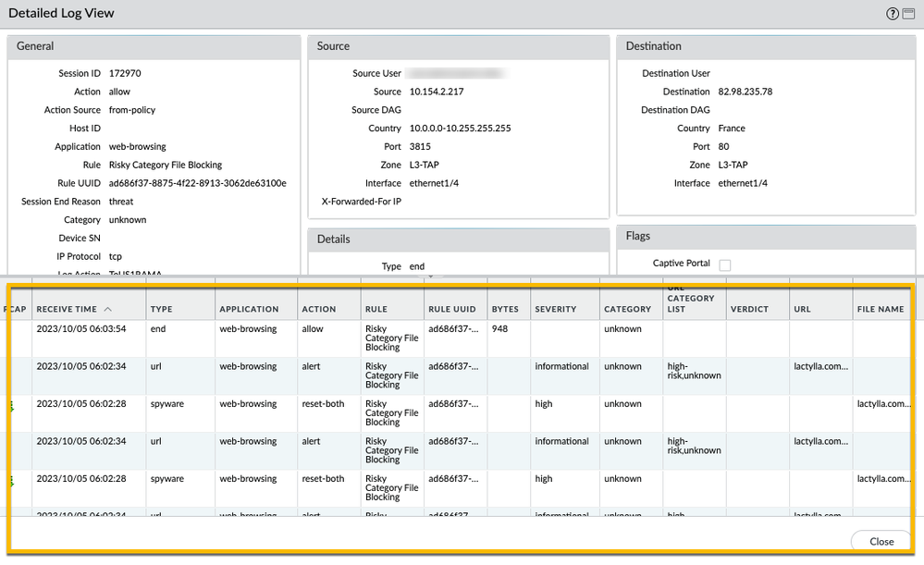The image size is (924, 565).
Task: Click file name in first spyware row
Action: pos(883,404)
